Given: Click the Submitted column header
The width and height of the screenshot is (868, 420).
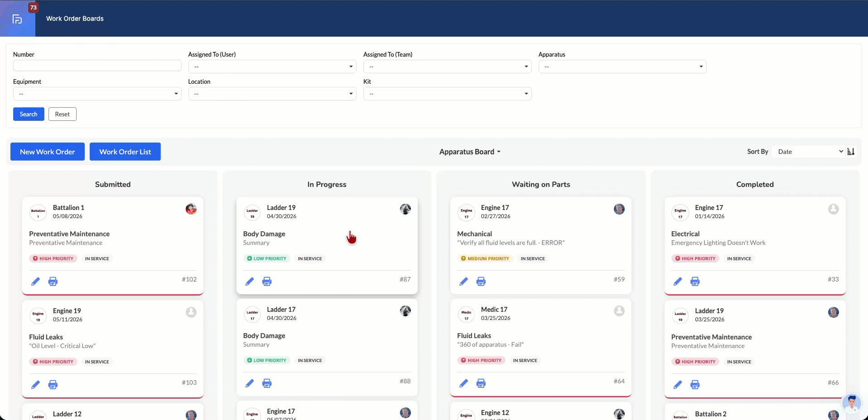Looking at the screenshot, I should 113,185.
